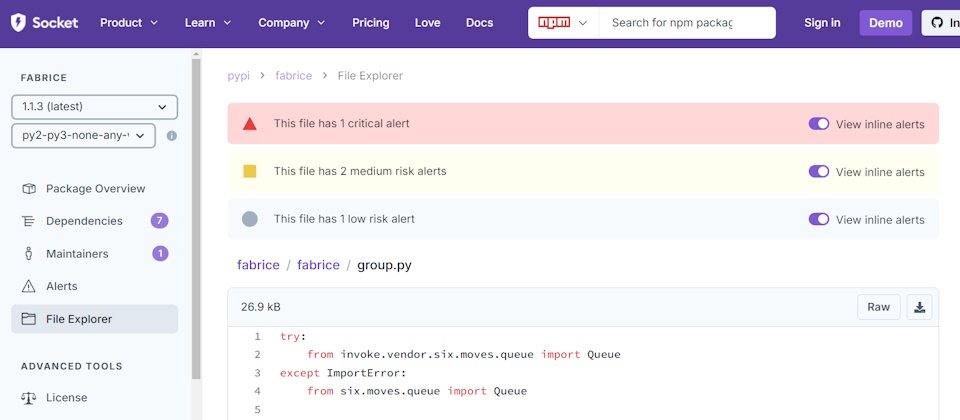Open the py2-py3-none-any artifact dropdown
Screen dimensions: 960x420
[83, 135]
